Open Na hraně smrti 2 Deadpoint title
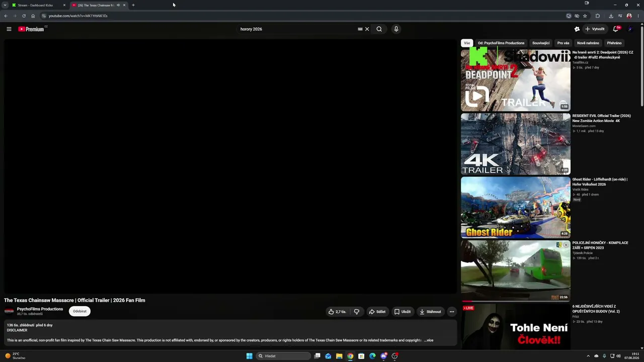 coord(603,55)
